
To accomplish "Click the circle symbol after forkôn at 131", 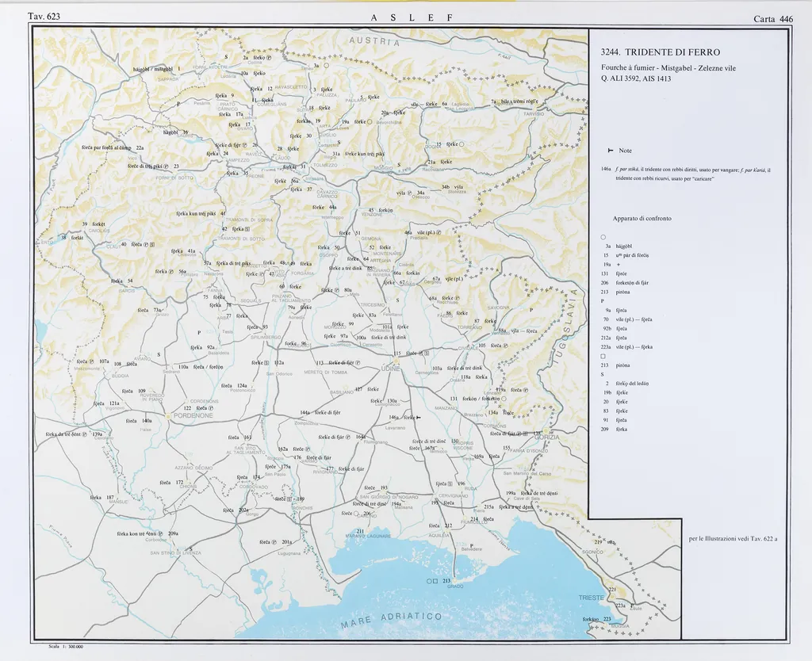I will tap(504, 399).
